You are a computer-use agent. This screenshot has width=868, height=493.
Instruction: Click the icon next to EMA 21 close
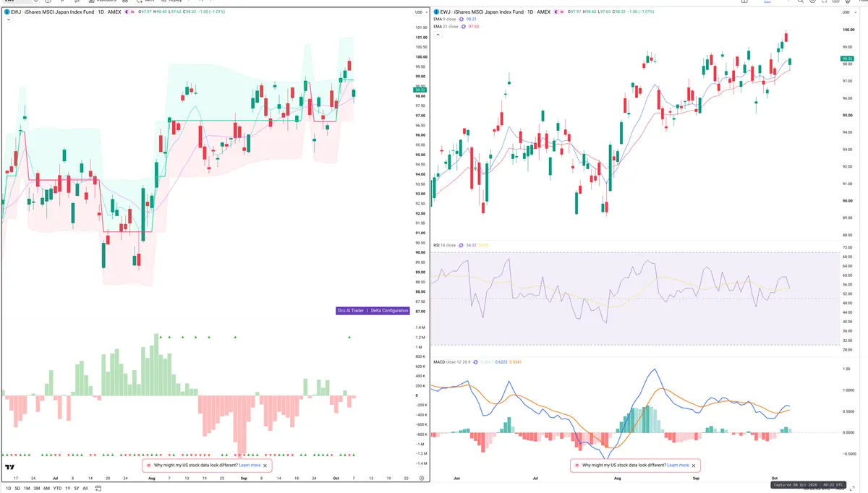pyautogui.click(x=464, y=27)
